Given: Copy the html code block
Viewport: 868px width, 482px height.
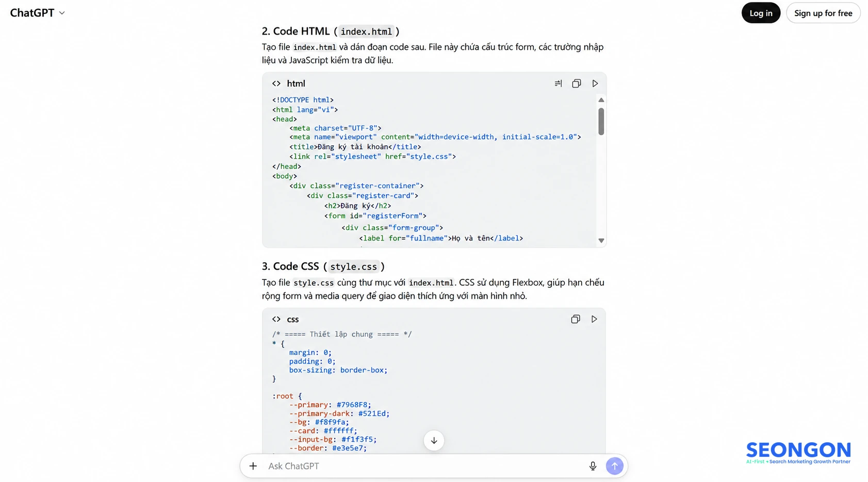Looking at the screenshot, I should pyautogui.click(x=577, y=84).
